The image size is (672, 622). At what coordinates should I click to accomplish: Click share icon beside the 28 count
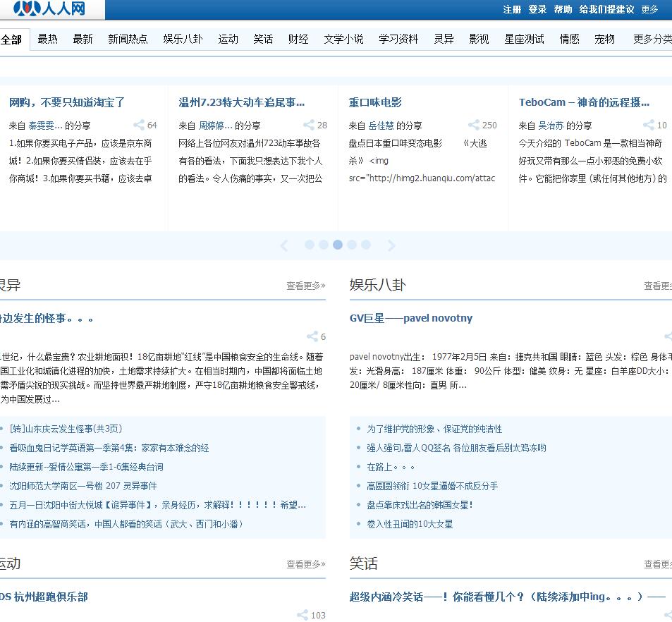tap(309, 125)
